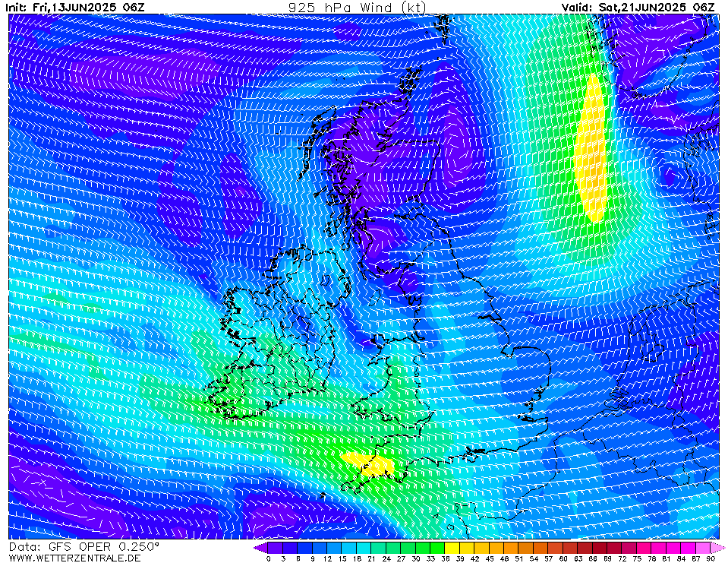Click the 'Init: Fri,13JUN2025 06Z' label

point(75,7)
